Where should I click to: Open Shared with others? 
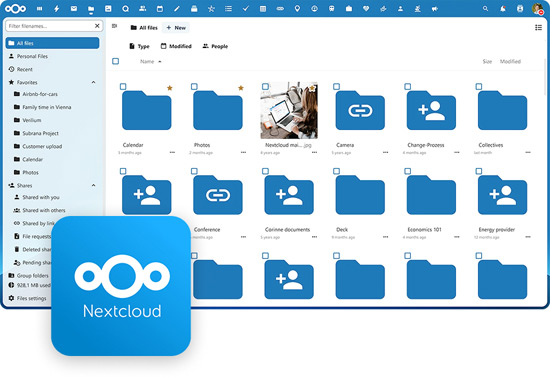coord(44,210)
